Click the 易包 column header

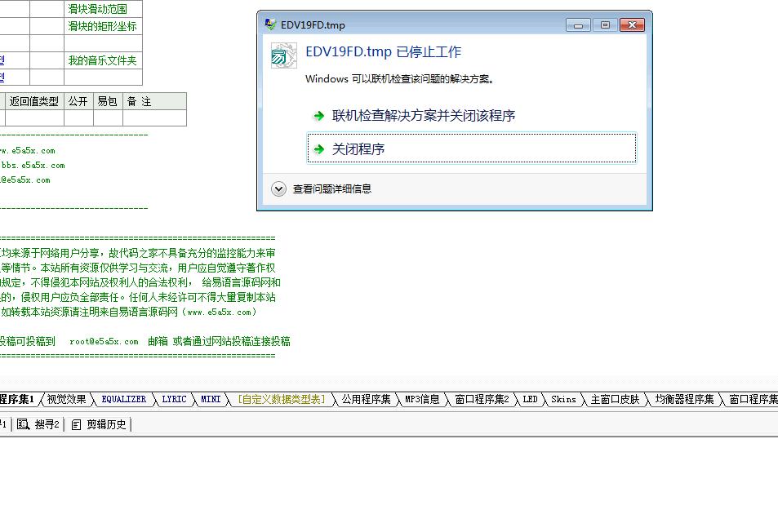click(x=108, y=101)
